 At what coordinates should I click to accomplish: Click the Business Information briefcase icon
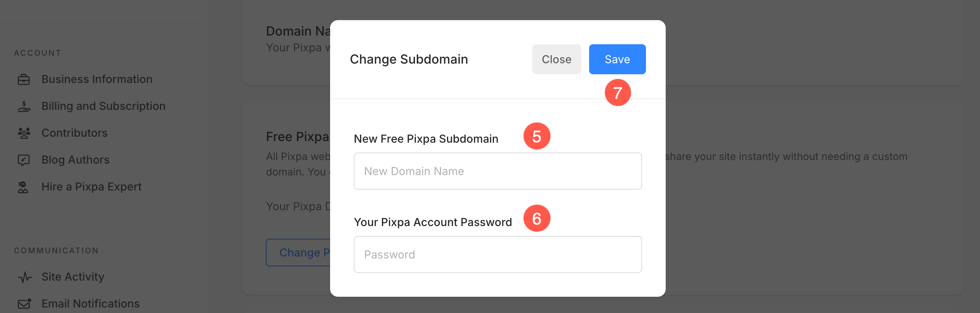click(x=24, y=79)
